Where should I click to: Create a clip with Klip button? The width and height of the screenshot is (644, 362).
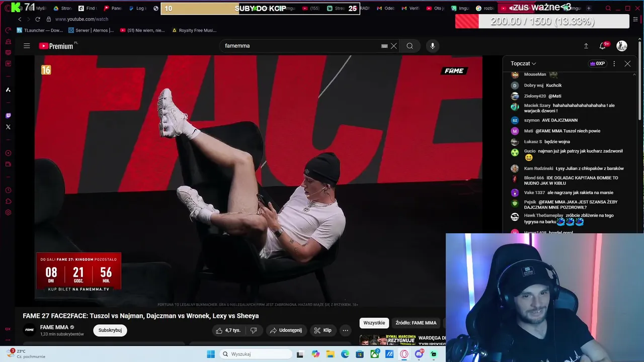(x=323, y=330)
